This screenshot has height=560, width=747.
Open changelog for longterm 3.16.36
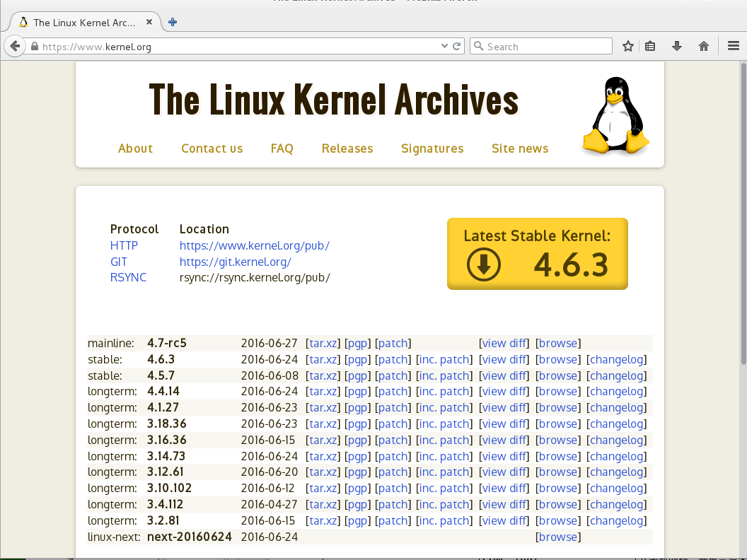click(x=616, y=440)
